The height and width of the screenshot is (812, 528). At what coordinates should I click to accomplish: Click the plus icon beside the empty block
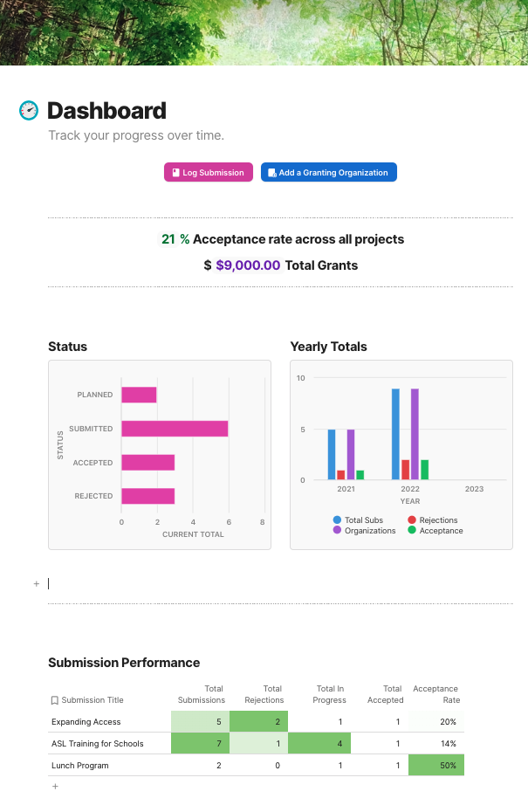tap(36, 583)
